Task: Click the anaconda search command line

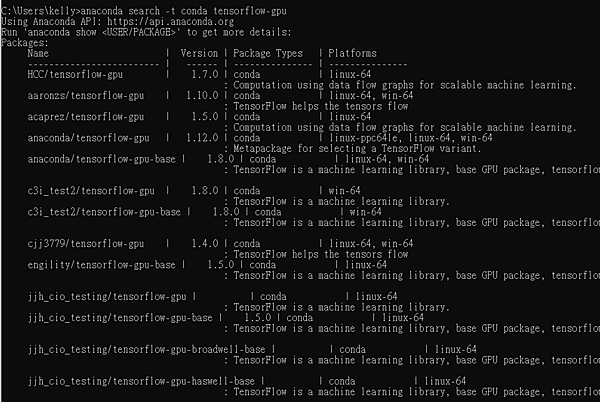Action: (143, 11)
